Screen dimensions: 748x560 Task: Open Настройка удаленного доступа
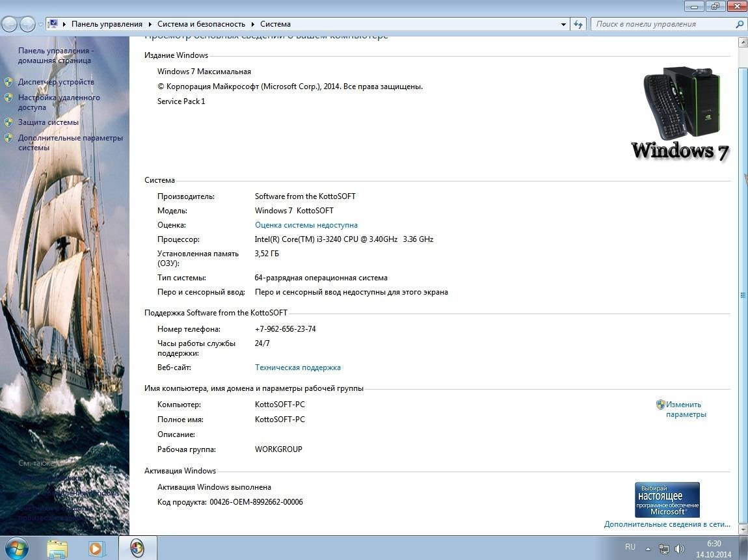59,102
